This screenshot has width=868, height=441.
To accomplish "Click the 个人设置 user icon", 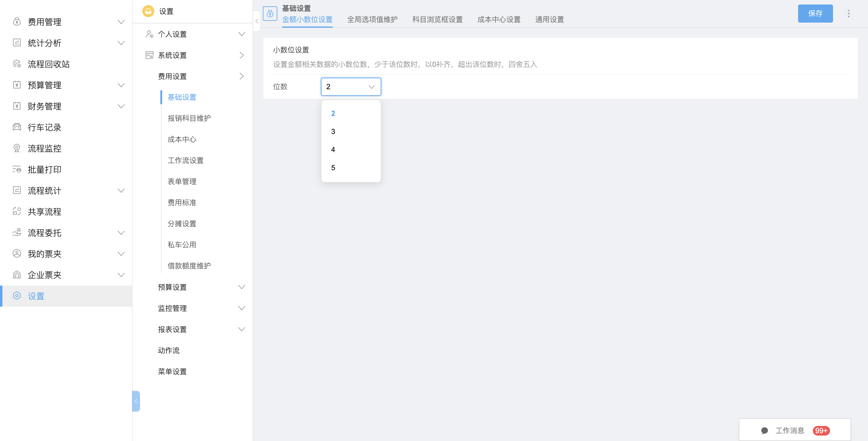I will [149, 34].
